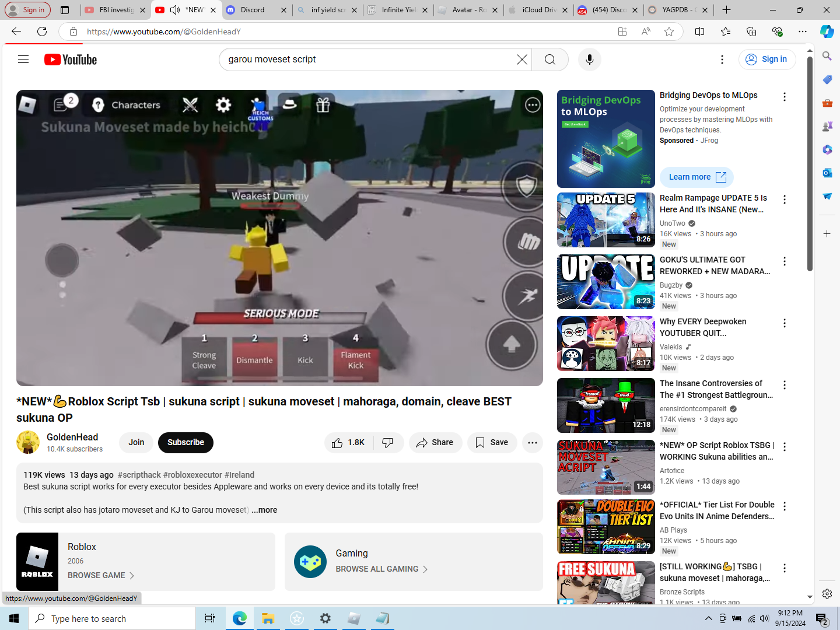
Task: Switch to the YAGPDB tab
Action: (680, 10)
